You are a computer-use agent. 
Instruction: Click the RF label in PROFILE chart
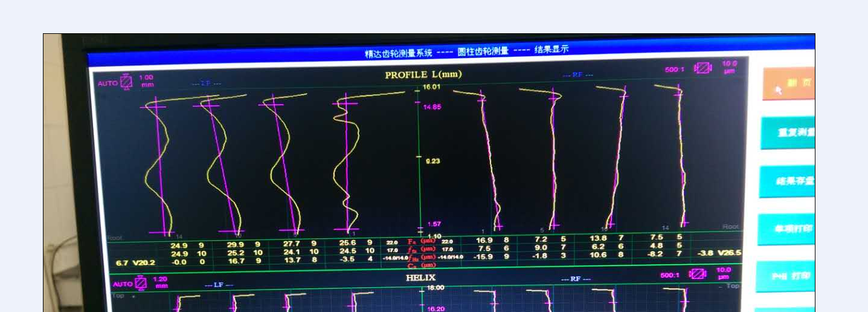click(577, 75)
